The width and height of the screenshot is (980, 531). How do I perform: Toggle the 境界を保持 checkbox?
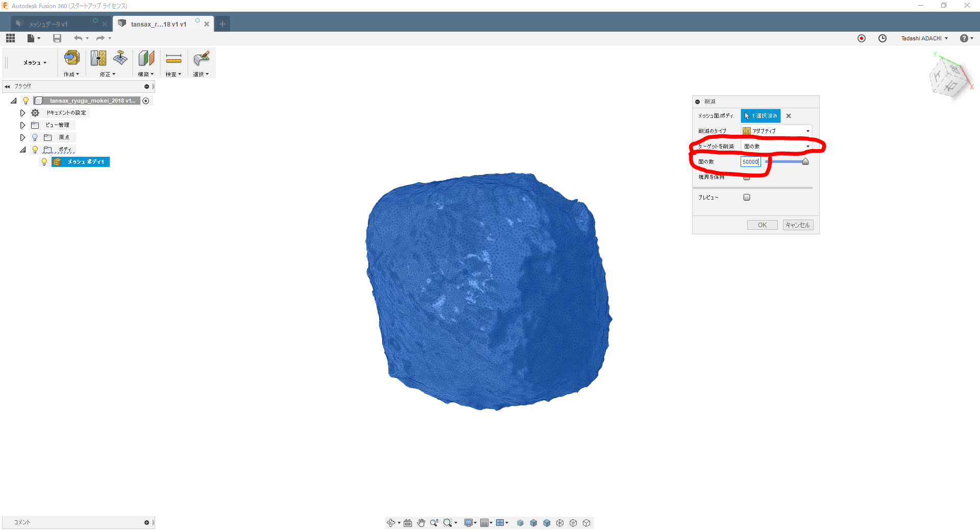click(747, 177)
